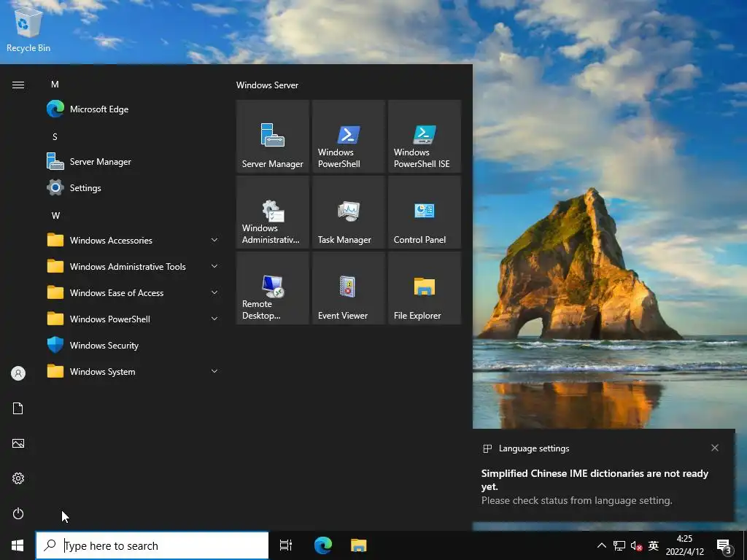
Task: Open the clock showing 4:25
Action: click(x=684, y=545)
